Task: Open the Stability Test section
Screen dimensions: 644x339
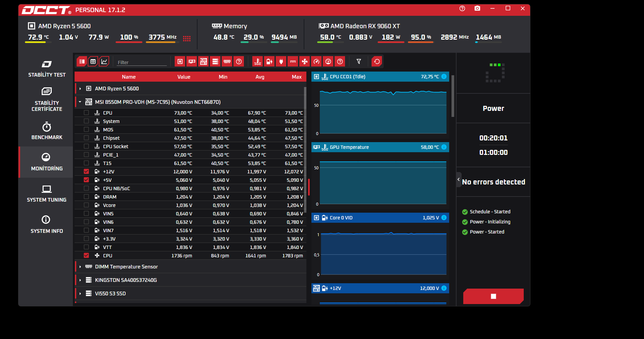Action: [47, 69]
